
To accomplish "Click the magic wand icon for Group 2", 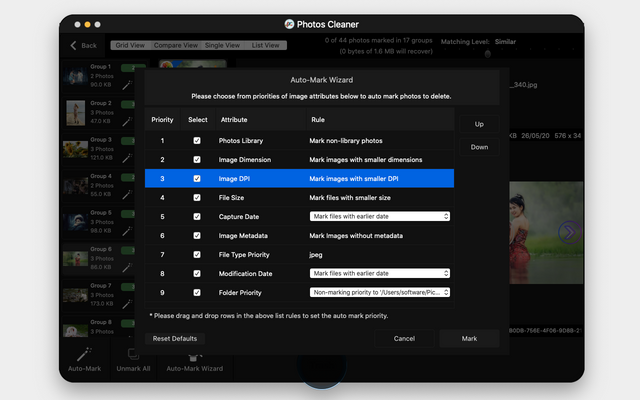I will pyautogui.click(x=127, y=121).
